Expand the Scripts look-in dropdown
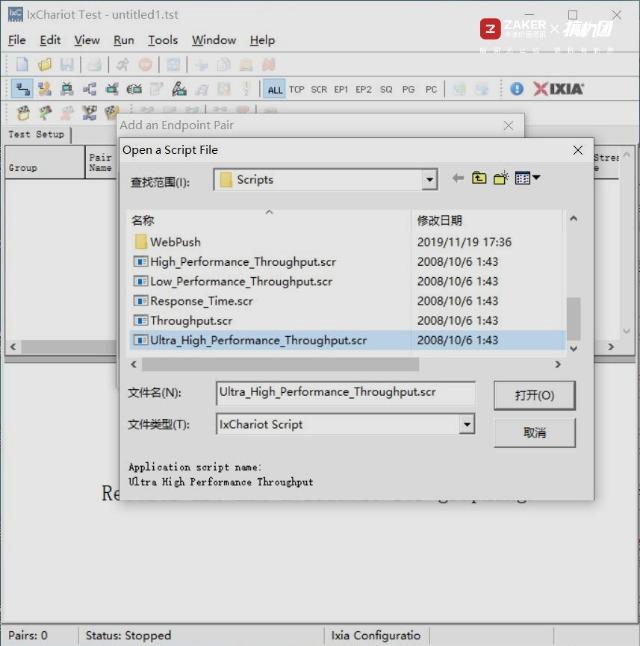The image size is (640, 646). click(429, 180)
